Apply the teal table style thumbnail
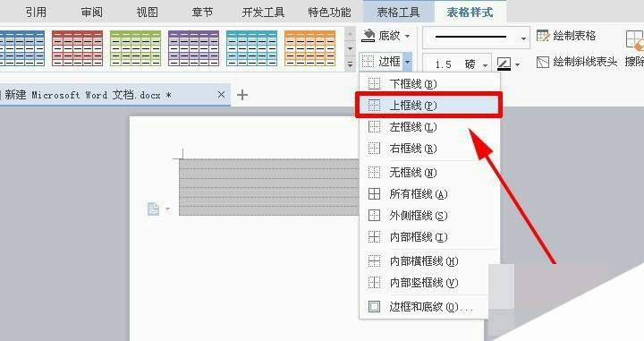 (x=251, y=48)
